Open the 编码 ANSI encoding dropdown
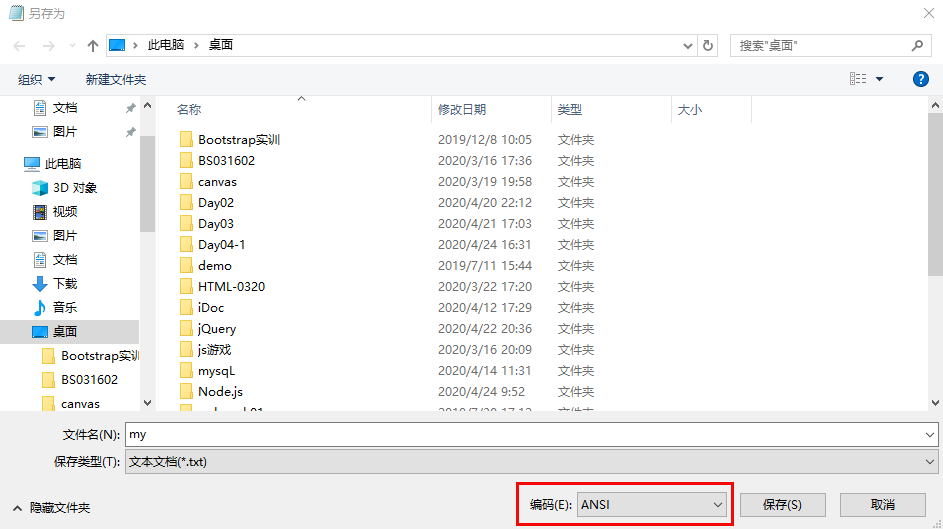The height and width of the screenshot is (529, 943). click(x=651, y=505)
